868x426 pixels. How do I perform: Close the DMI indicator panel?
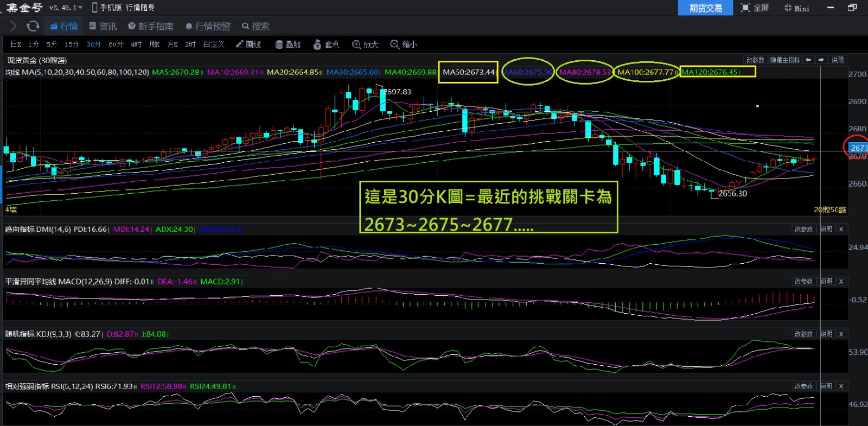pyautogui.click(x=841, y=229)
